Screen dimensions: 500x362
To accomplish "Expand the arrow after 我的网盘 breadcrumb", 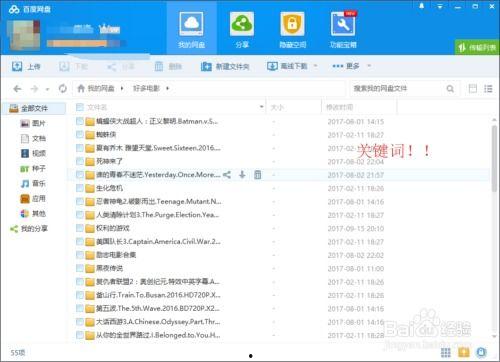I will tap(122, 88).
